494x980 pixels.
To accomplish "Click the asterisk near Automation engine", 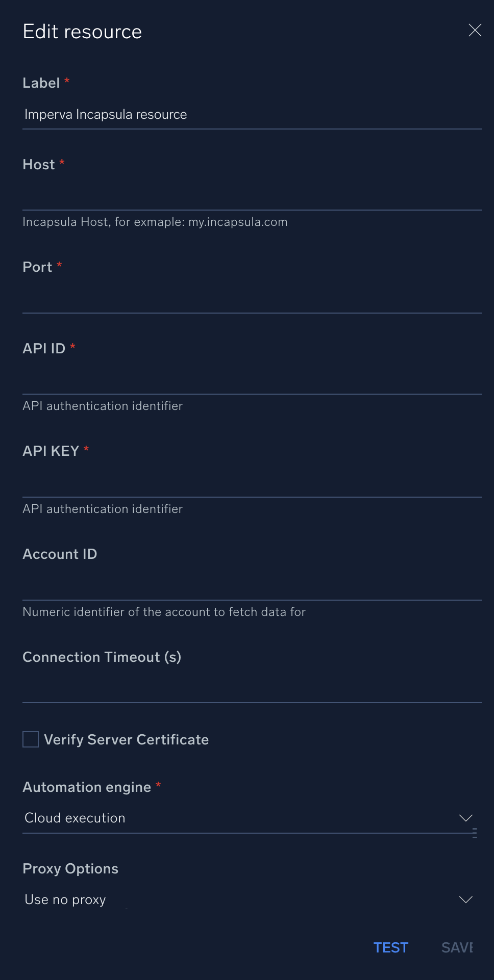I will pos(158,785).
